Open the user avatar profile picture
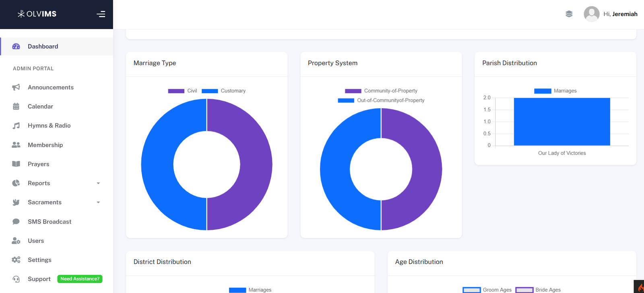This screenshot has width=644, height=293. [x=591, y=14]
